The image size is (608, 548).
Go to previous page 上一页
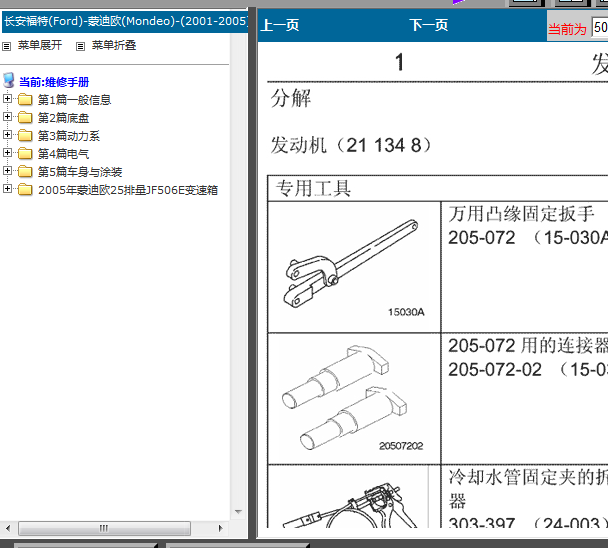tap(280, 26)
